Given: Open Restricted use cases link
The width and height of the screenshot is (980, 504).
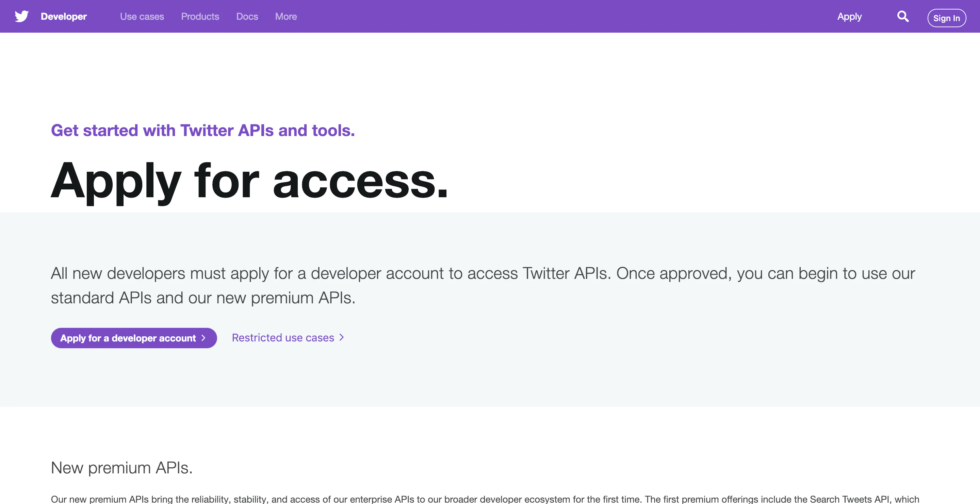Looking at the screenshot, I should (x=288, y=337).
